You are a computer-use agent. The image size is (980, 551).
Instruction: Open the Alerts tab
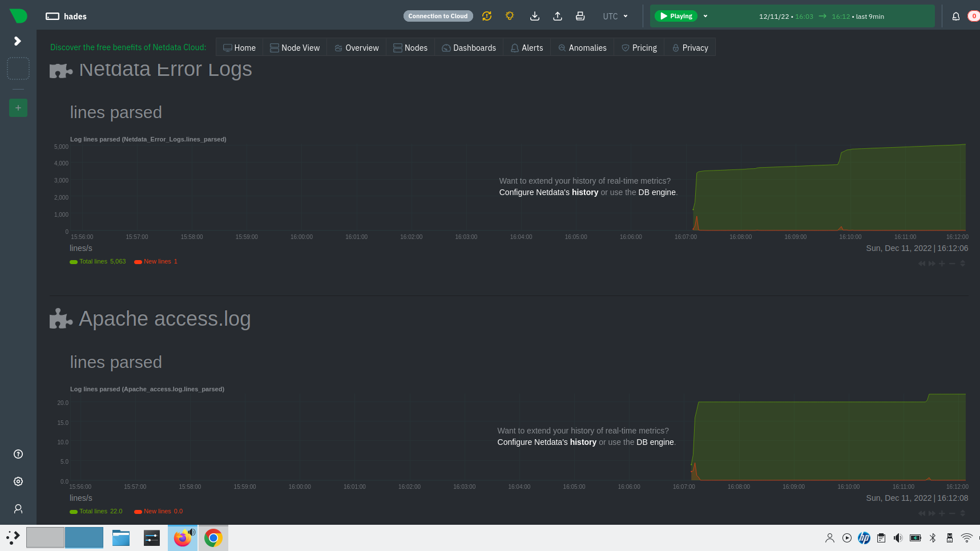(x=527, y=47)
